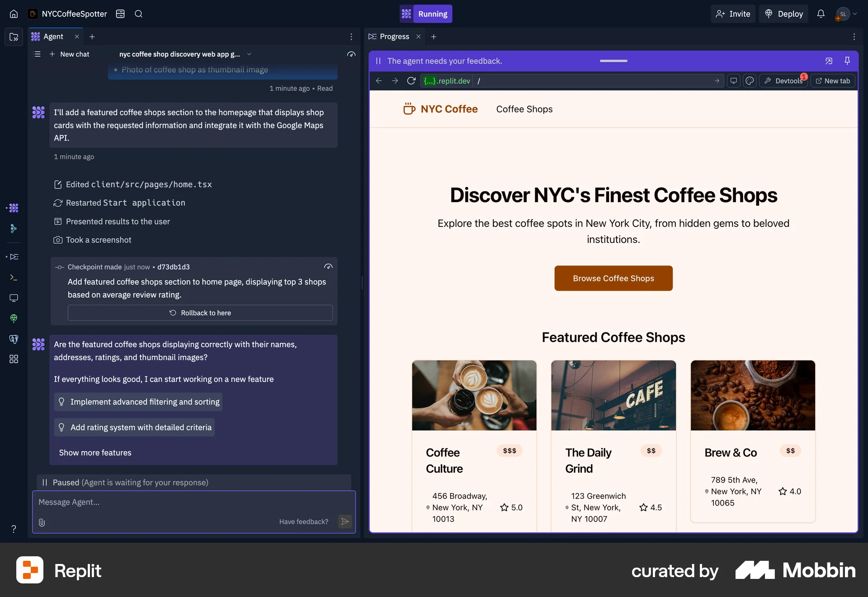Click Browse Coffee Shops button

tap(613, 278)
